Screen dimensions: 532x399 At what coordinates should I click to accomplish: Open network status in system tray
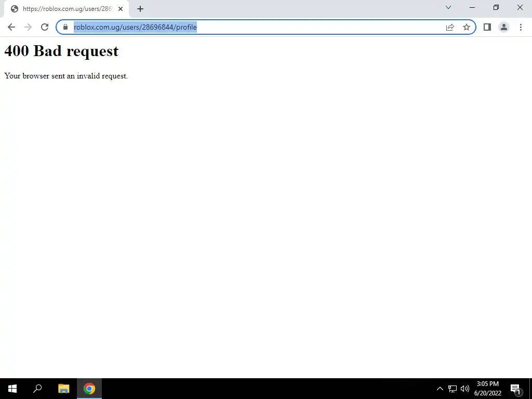(453, 389)
